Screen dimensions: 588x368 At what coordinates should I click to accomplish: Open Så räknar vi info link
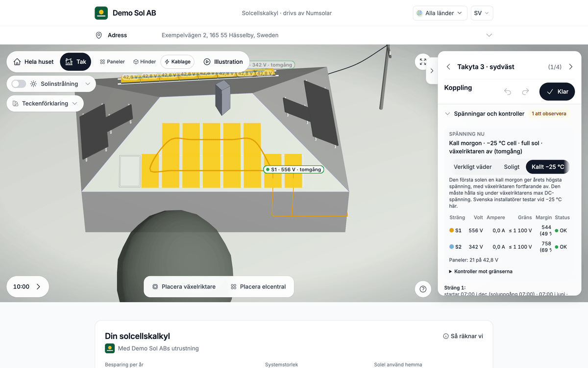(x=463, y=336)
